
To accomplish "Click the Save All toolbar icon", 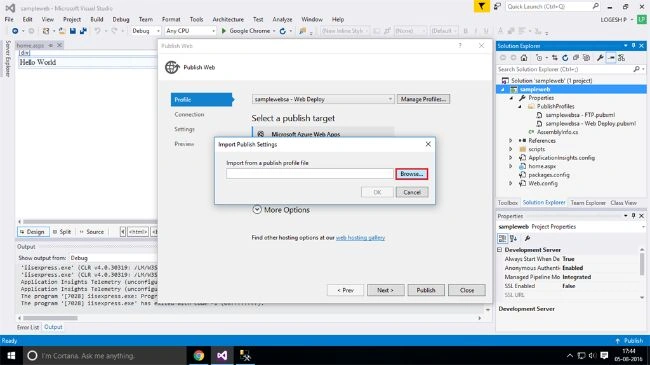I will [83, 31].
